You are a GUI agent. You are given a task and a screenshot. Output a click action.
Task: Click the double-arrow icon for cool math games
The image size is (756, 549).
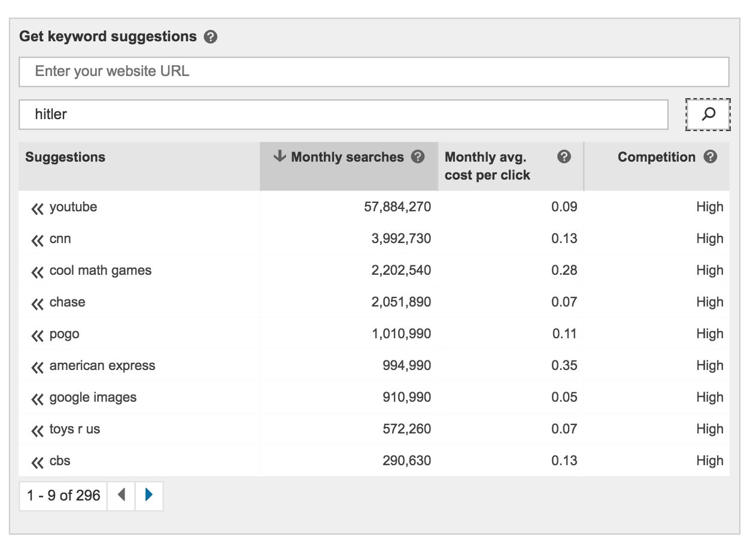pos(37,272)
